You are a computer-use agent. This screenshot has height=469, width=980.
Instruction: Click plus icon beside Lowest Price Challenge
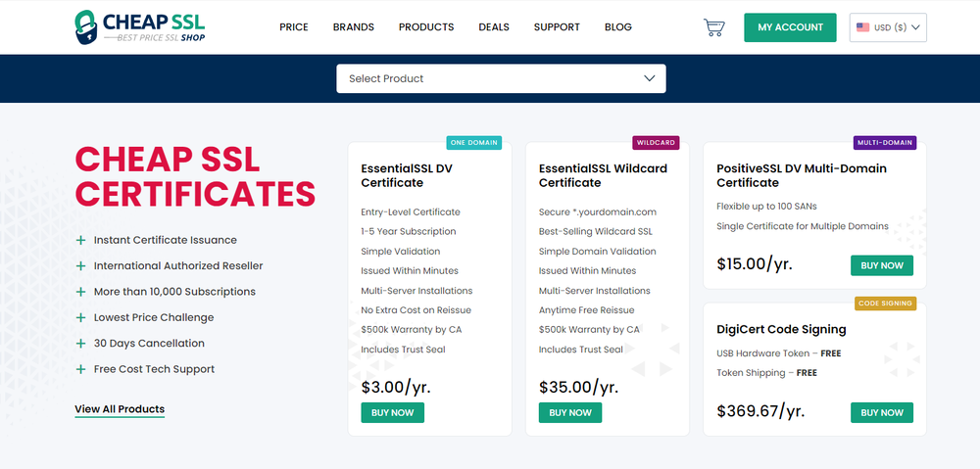click(x=80, y=317)
